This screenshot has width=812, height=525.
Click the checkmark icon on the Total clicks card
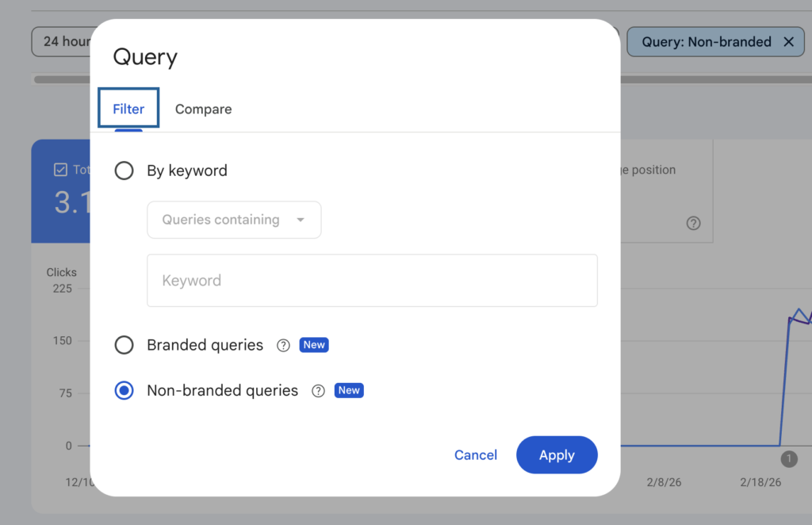click(59, 169)
